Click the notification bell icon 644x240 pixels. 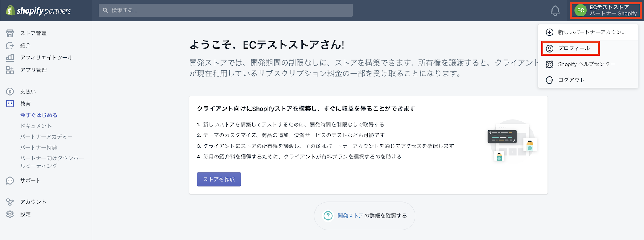click(555, 11)
